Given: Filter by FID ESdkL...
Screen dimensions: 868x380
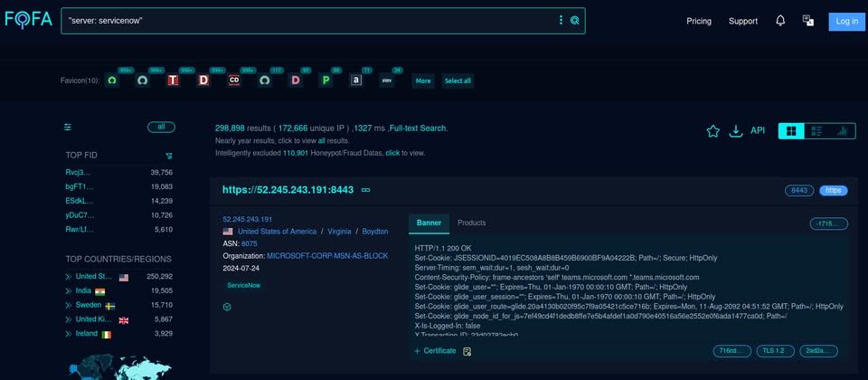Looking at the screenshot, I should [80, 201].
